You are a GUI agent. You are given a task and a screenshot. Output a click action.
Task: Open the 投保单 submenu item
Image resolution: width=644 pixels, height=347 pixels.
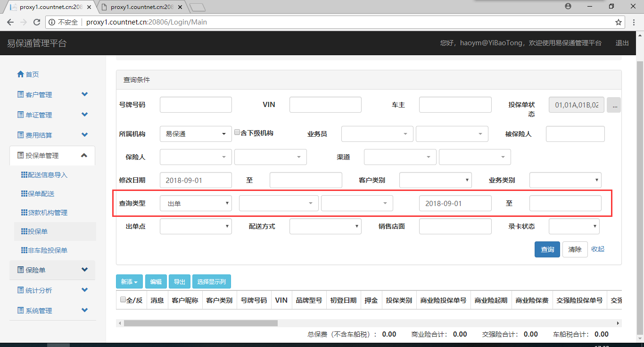[x=38, y=231]
